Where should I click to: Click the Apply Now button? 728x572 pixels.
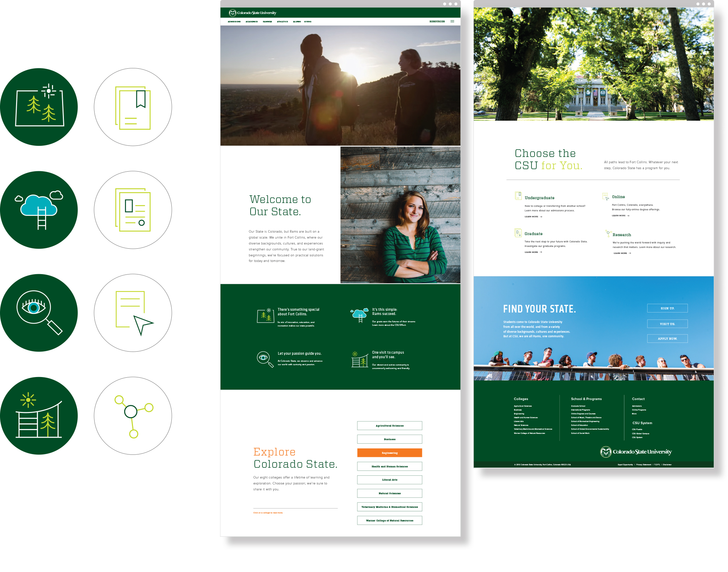667,339
